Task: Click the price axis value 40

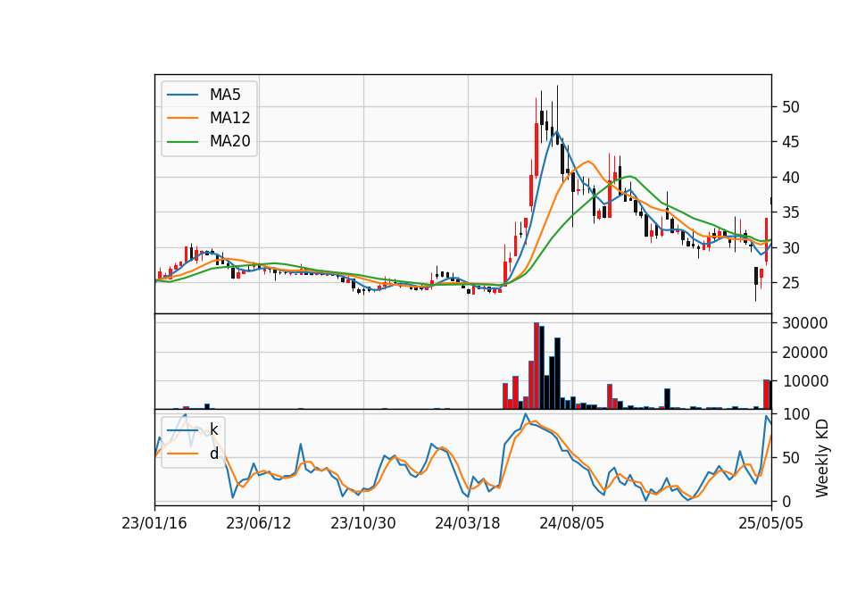Action: pos(790,178)
